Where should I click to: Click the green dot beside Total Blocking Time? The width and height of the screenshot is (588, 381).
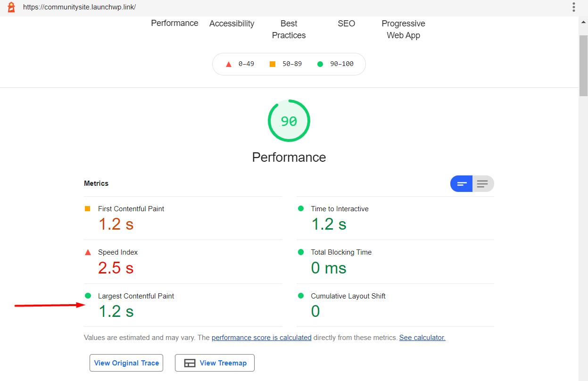pyautogui.click(x=300, y=252)
